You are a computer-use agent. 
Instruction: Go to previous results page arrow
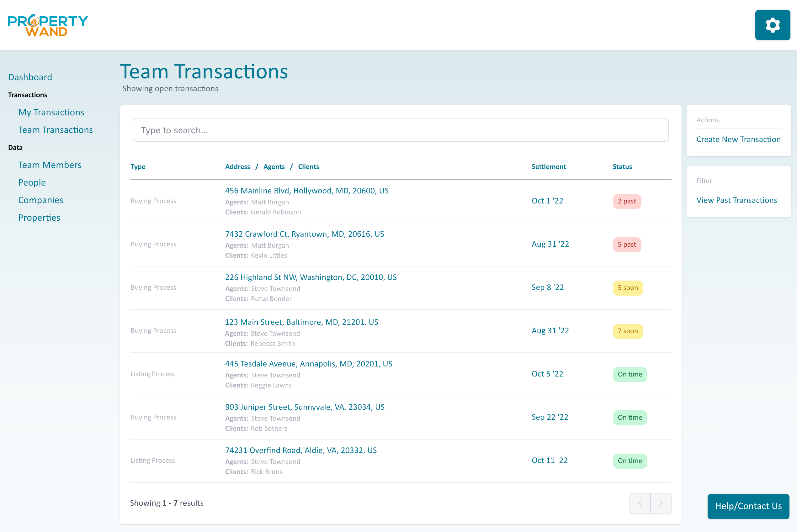pyautogui.click(x=640, y=503)
